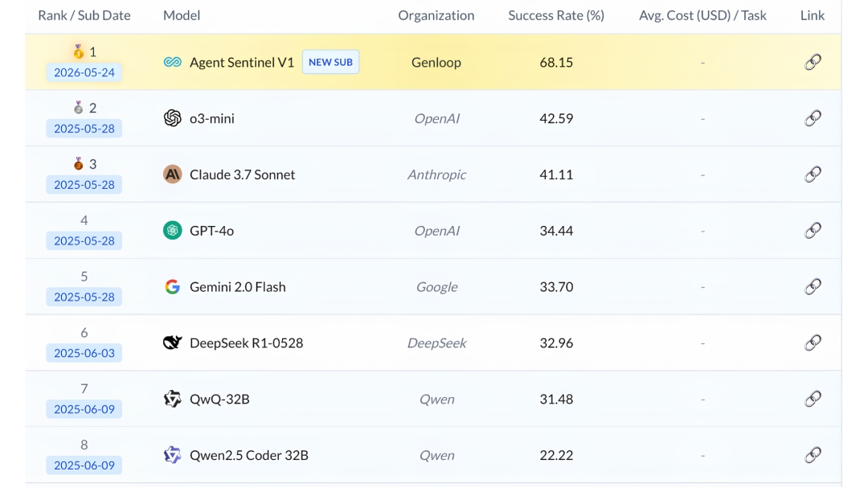Click the 68.15 success rate value
868x488 pixels.
(x=556, y=62)
